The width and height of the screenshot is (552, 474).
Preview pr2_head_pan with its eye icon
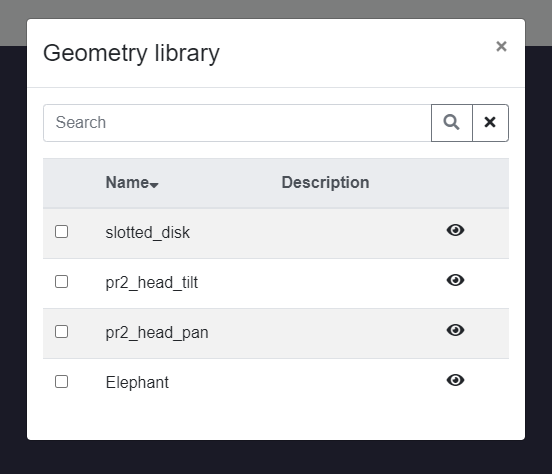pyautogui.click(x=455, y=330)
